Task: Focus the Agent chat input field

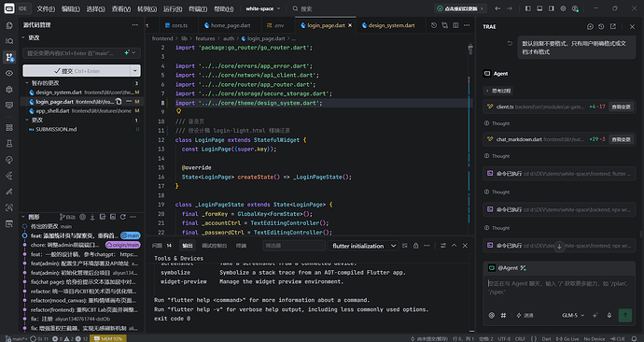Action: pos(559,288)
